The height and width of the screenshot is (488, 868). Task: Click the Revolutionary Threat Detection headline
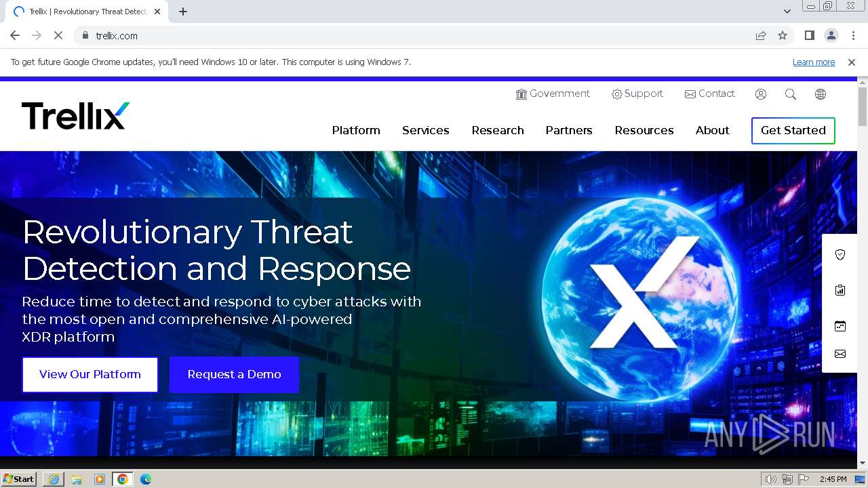[x=217, y=250]
